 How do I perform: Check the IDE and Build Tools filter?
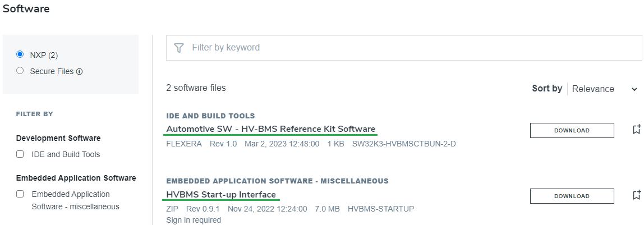[20, 154]
